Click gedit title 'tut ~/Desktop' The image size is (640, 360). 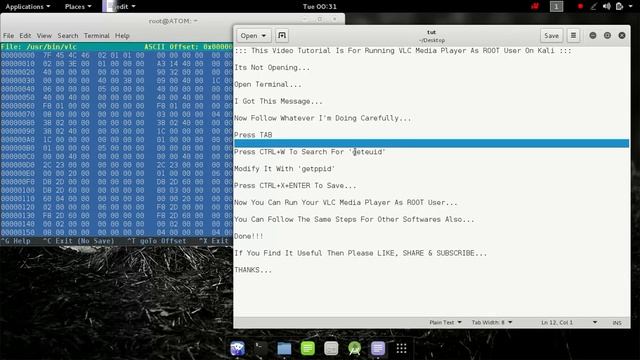pos(431,36)
